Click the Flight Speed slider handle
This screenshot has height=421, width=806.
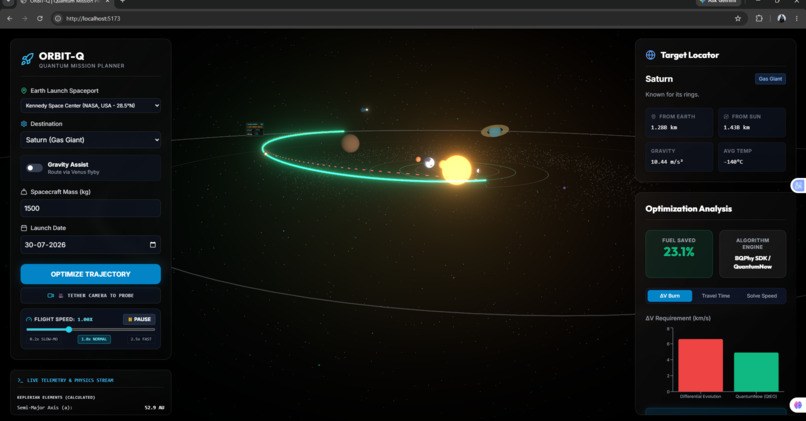(69, 330)
